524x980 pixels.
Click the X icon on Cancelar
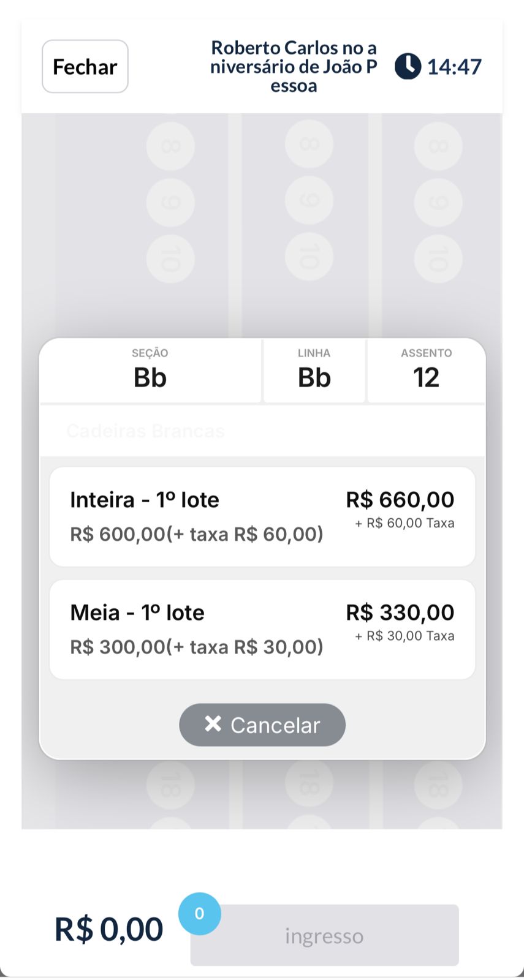213,724
